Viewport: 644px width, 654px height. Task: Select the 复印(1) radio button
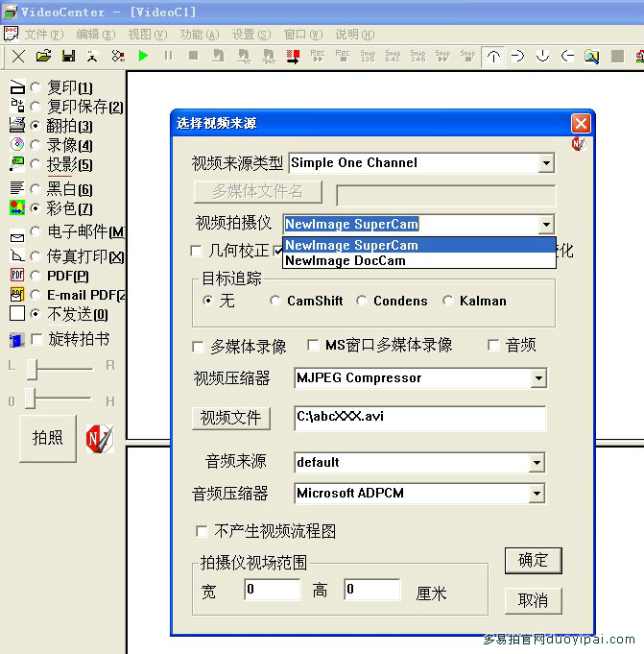[x=36, y=87]
